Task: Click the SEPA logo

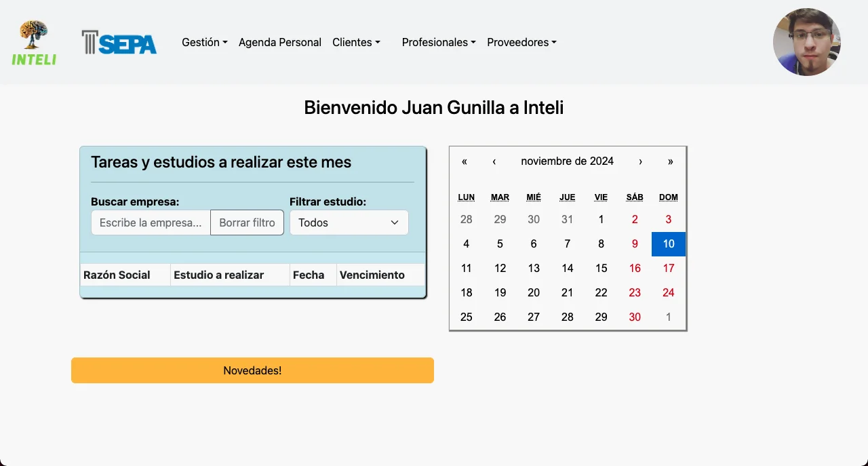Action: [x=119, y=42]
